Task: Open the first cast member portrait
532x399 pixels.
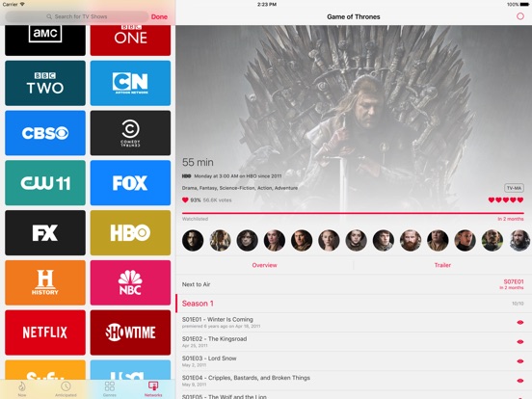Action: pos(193,240)
